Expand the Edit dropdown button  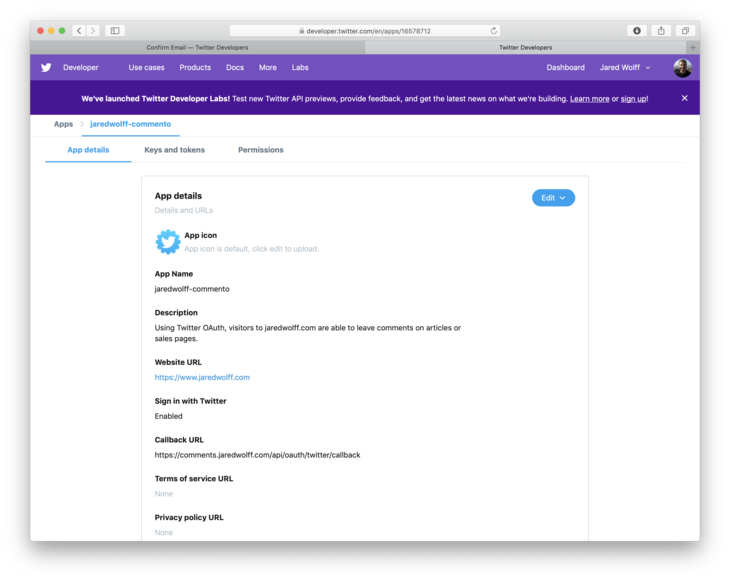553,198
